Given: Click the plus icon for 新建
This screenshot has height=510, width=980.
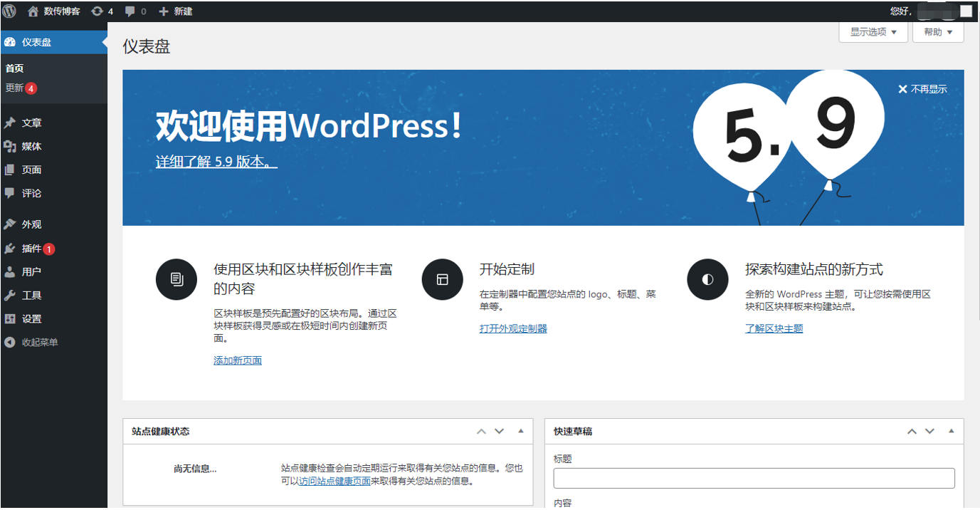Looking at the screenshot, I should [164, 11].
